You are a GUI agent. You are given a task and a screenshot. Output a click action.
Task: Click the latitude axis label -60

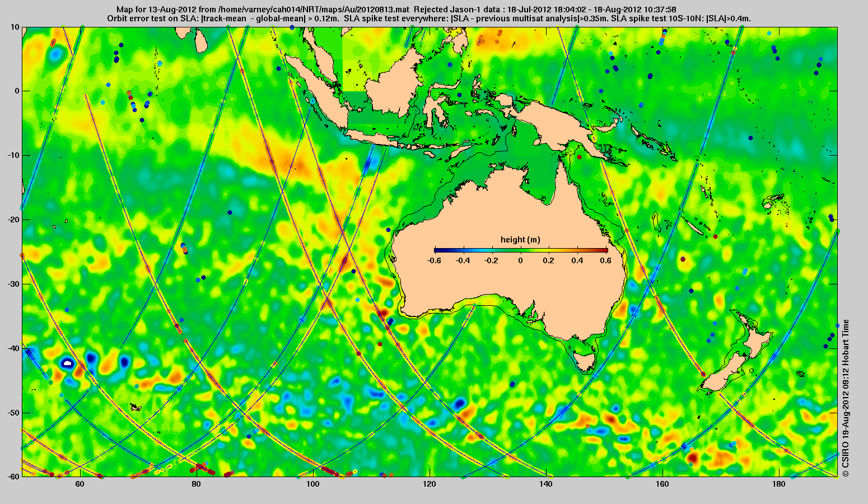click(x=13, y=477)
